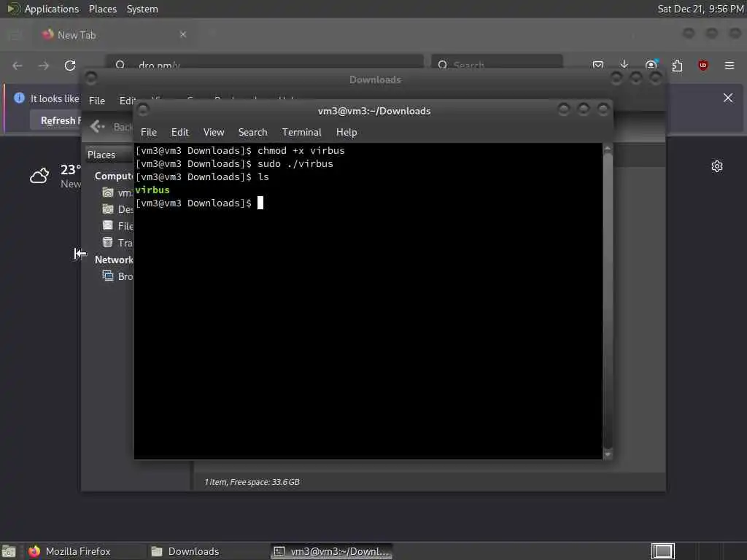The image size is (747, 560).
Task: Open Firefox account icon
Action: (x=651, y=65)
